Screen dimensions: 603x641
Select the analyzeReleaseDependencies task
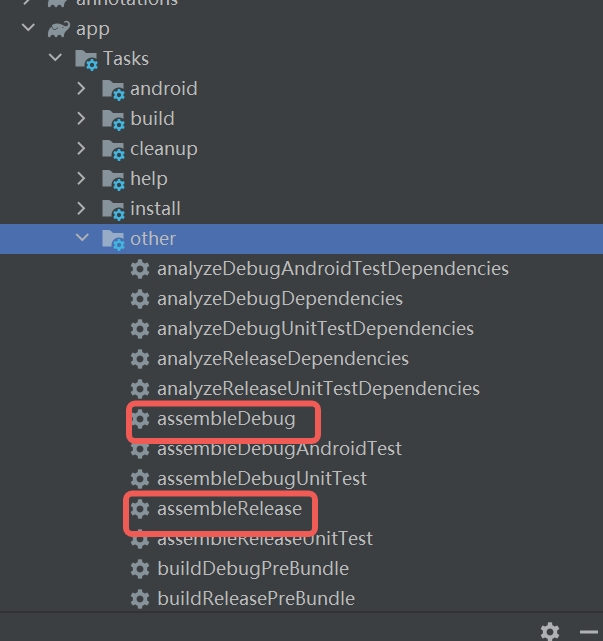tap(282, 359)
